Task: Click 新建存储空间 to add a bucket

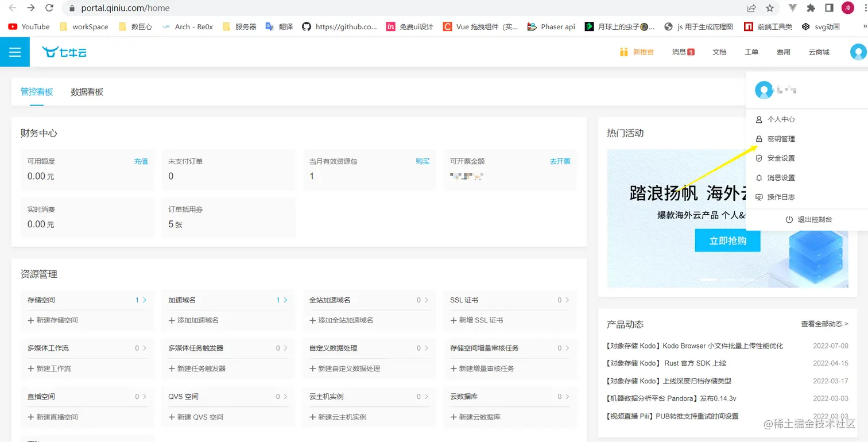Action: coord(53,320)
